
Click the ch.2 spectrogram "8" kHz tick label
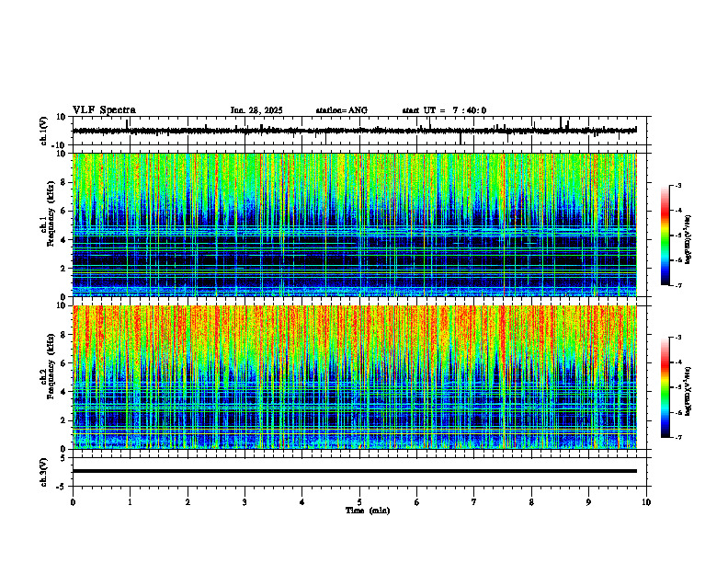coord(64,335)
